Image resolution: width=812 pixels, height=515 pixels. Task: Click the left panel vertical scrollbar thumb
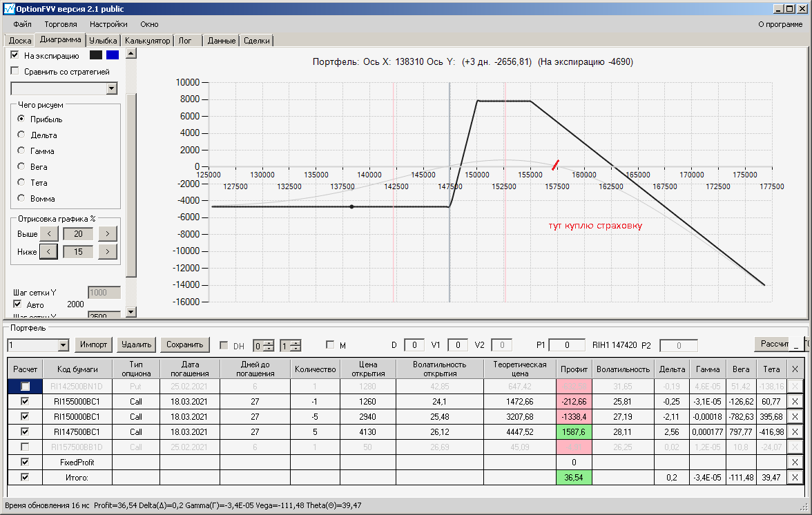click(x=131, y=185)
